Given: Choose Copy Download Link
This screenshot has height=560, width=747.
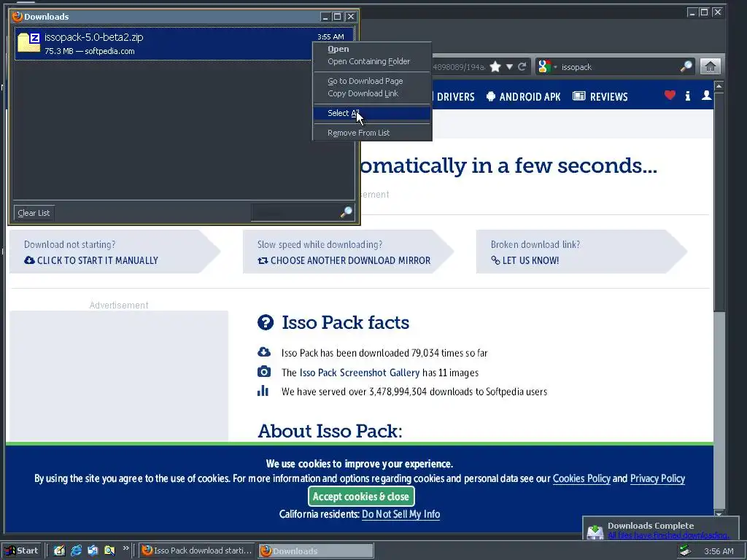Looking at the screenshot, I should point(371,93).
